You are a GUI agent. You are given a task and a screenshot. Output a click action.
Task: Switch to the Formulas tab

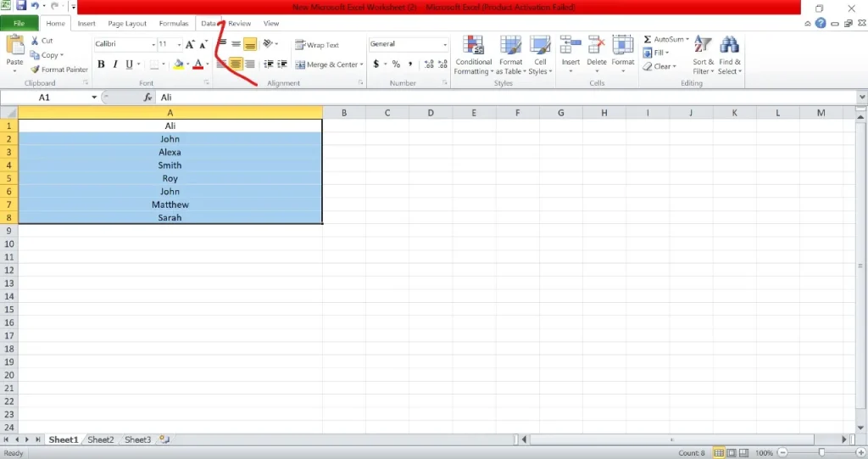pos(174,23)
